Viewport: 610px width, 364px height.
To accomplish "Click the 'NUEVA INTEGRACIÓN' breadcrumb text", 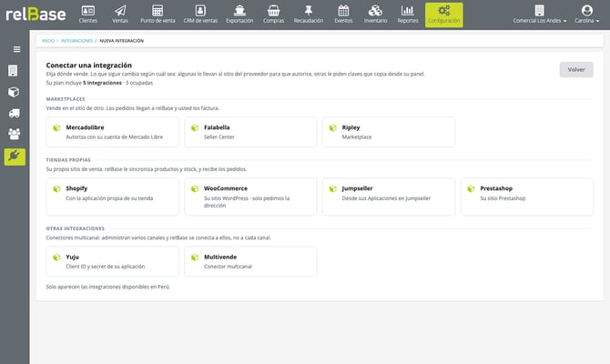I will click(x=122, y=41).
